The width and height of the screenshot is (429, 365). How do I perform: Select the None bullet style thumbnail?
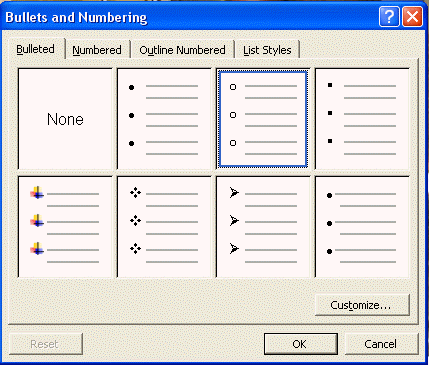(x=65, y=119)
